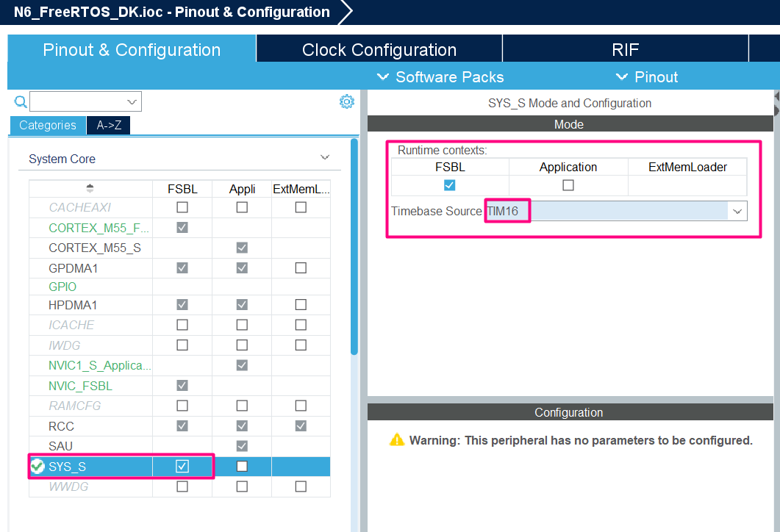
Task: Collapse the System Core category
Action: [324, 157]
